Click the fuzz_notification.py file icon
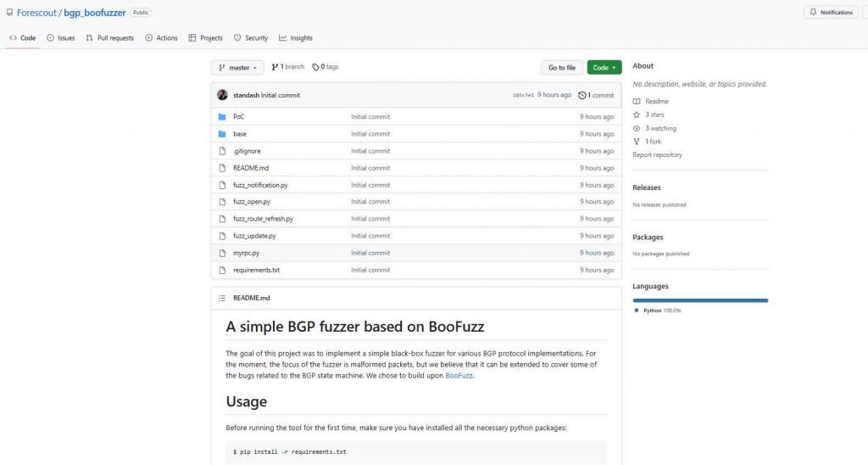This screenshot has height=465, width=868. [x=222, y=185]
